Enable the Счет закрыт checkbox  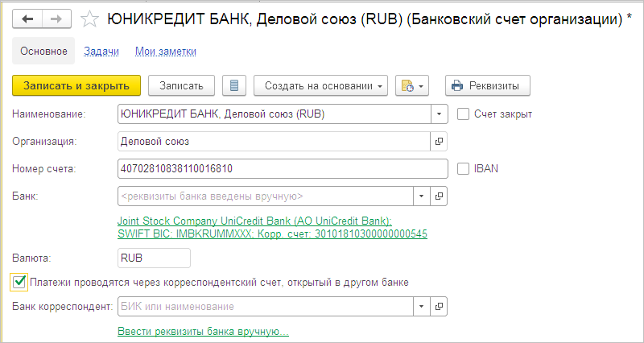click(x=463, y=114)
